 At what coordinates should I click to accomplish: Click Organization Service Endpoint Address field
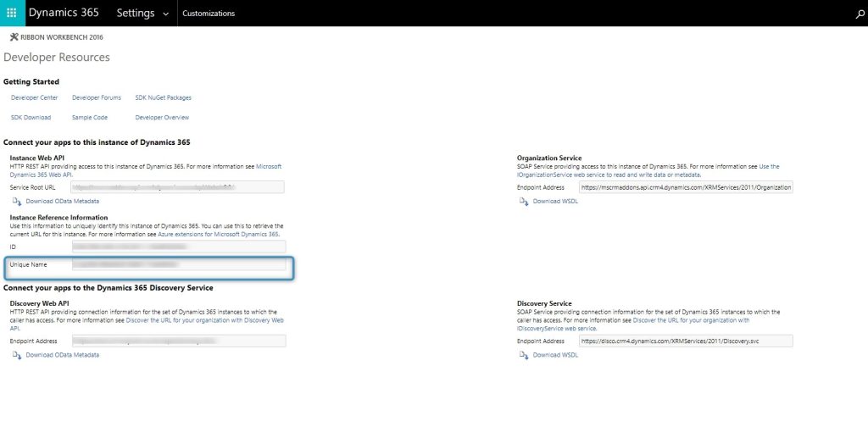click(686, 187)
